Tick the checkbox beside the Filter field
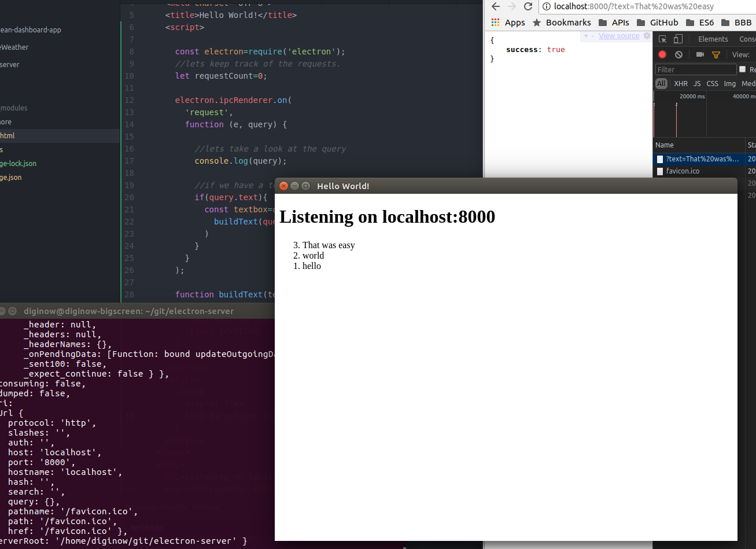The image size is (756, 549). coord(743,69)
